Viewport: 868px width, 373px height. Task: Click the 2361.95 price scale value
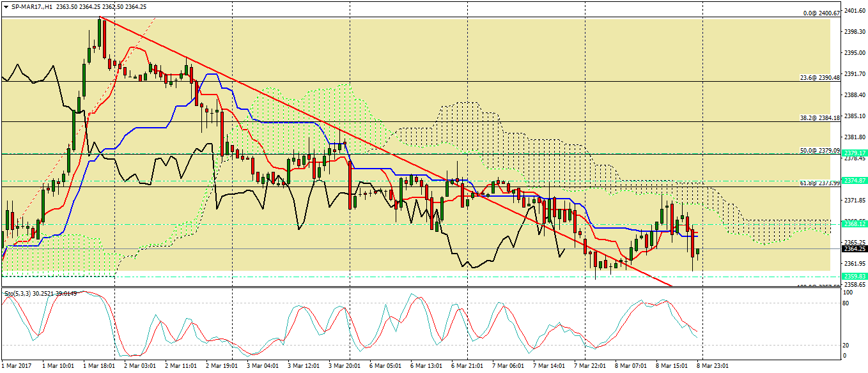point(855,263)
